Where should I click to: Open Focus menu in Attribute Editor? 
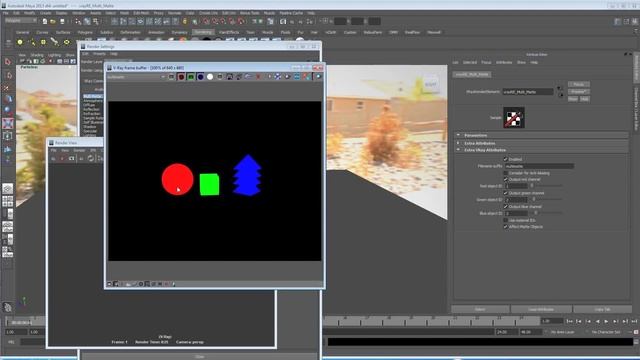click(x=486, y=62)
